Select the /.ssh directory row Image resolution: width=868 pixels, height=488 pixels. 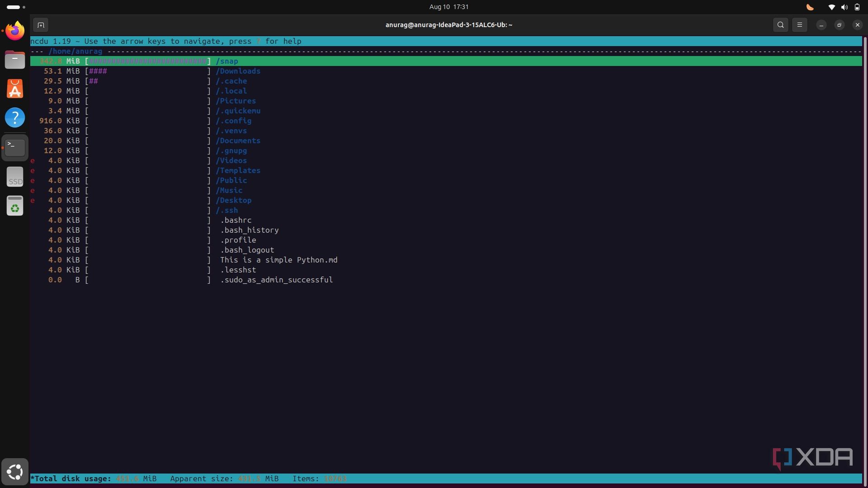[446, 210]
